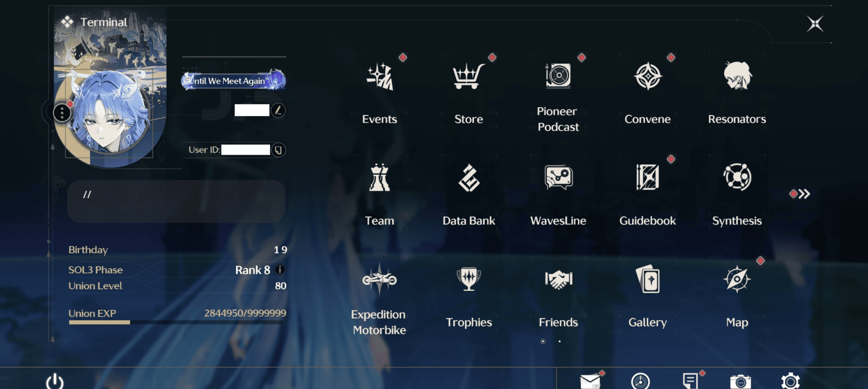This screenshot has height=389, width=868.
Task: Open the Gallery card icon
Action: pyautogui.click(x=648, y=279)
